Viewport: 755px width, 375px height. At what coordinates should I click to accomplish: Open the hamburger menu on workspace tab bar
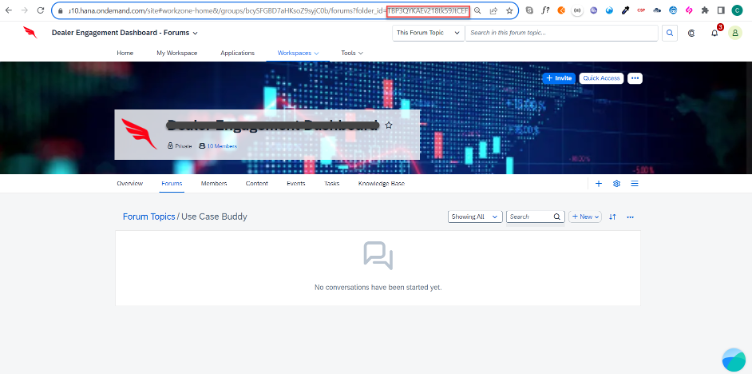pos(635,183)
